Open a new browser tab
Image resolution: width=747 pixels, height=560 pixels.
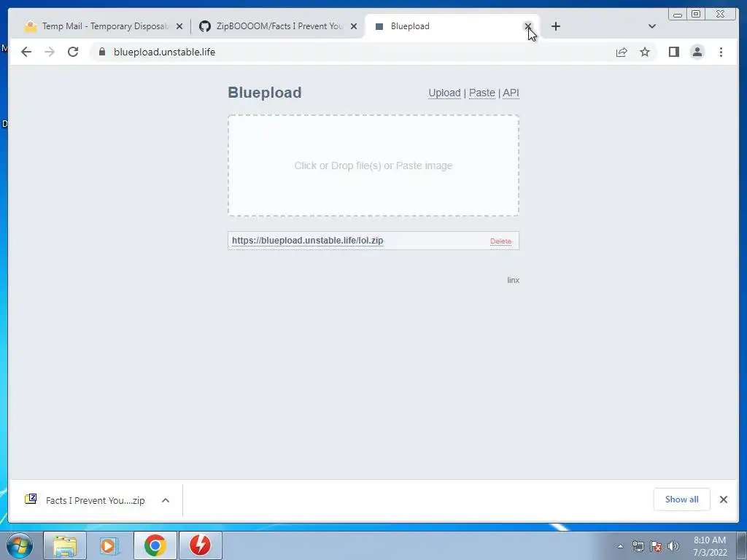(555, 26)
